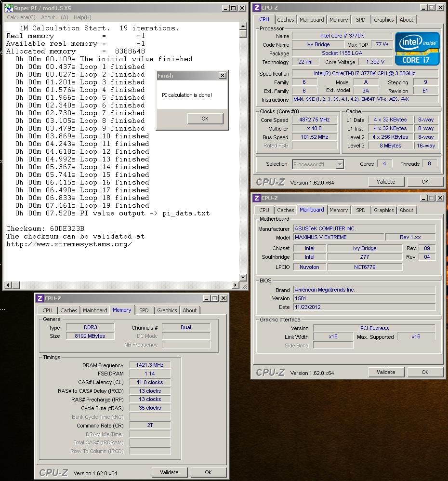Click the CAS# Latency value 11.0 clocks
The image size is (448, 481).
coord(150,382)
